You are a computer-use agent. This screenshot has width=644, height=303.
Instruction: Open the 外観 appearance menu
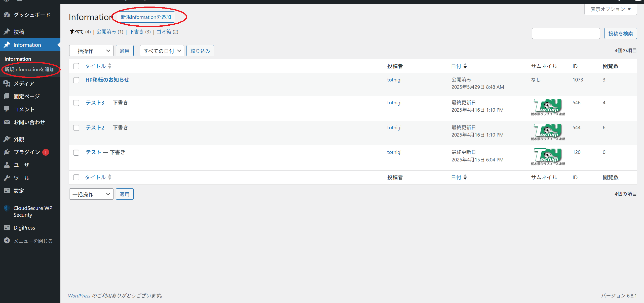tap(19, 139)
